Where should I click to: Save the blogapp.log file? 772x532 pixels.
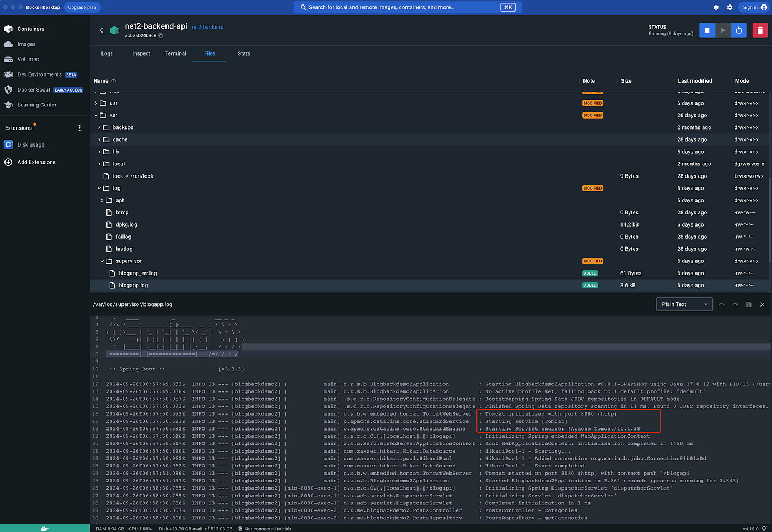748,304
